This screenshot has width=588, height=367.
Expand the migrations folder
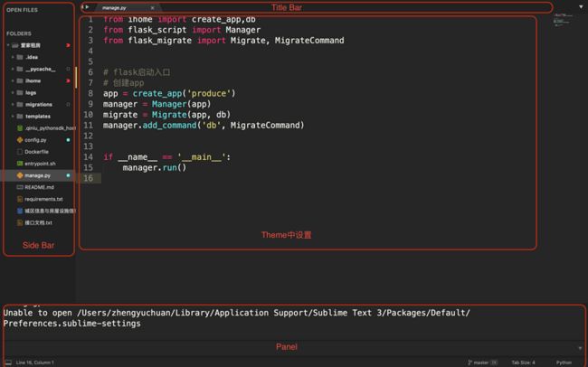click(13, 104)
